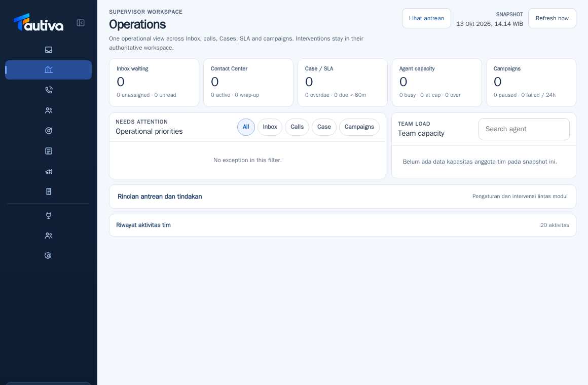Image resolution: width=588 pixels, height=385 pixels.
Task: Open the Contact Center summary card
Action: (248, 83)
